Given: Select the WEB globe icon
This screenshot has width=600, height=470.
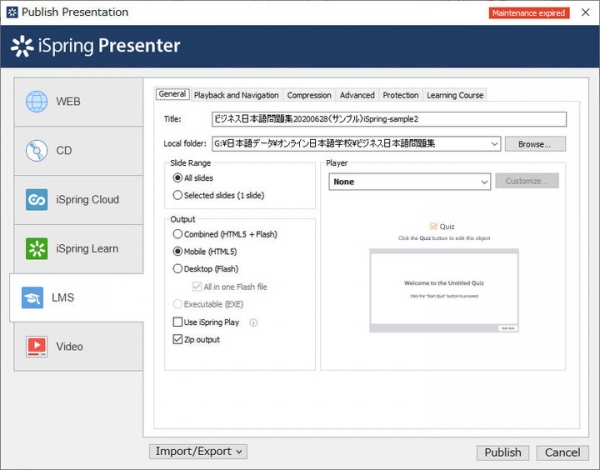Looking at the screenshot, I should [x=37, y=101].
